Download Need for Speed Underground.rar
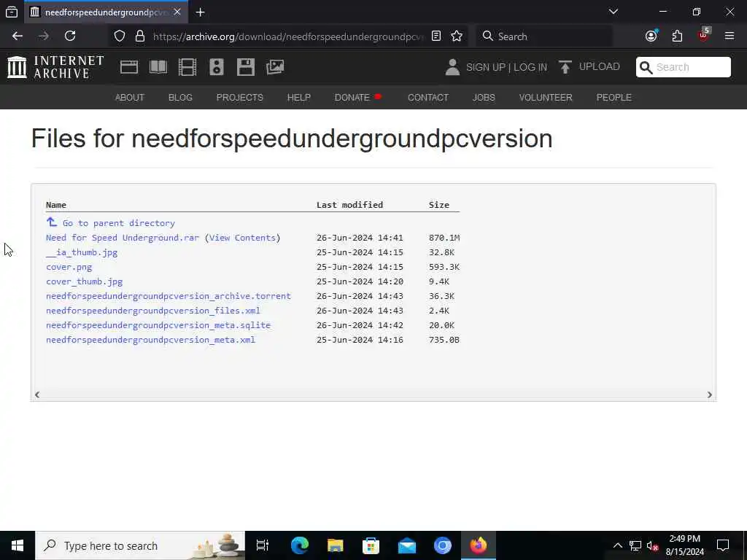The image size is (747, 560). [123, 238]
